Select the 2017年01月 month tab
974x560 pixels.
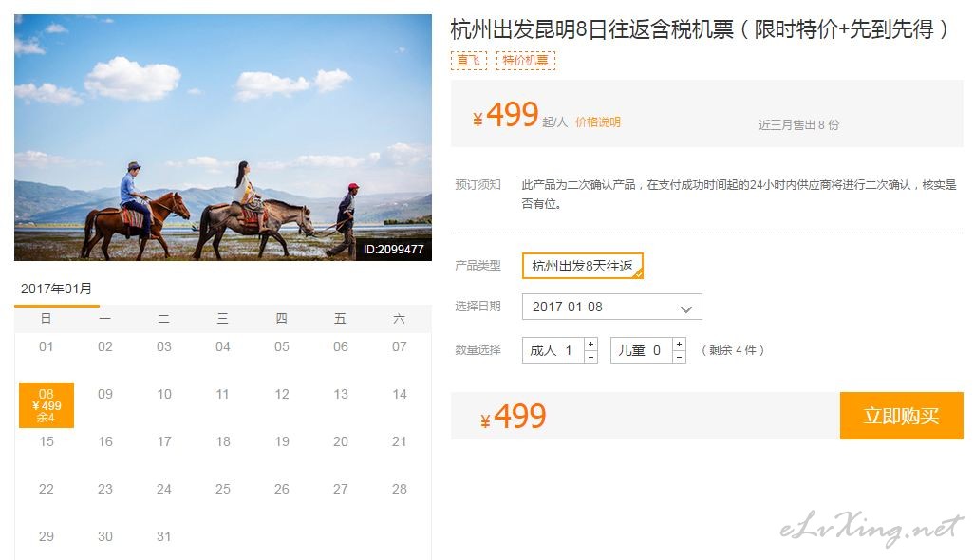57,289
